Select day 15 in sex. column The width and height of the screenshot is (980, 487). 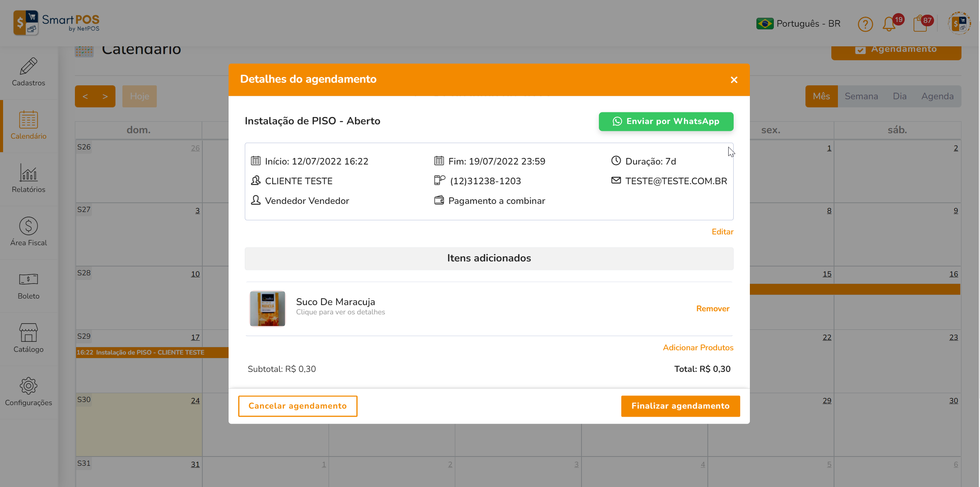tap(827, 274)
